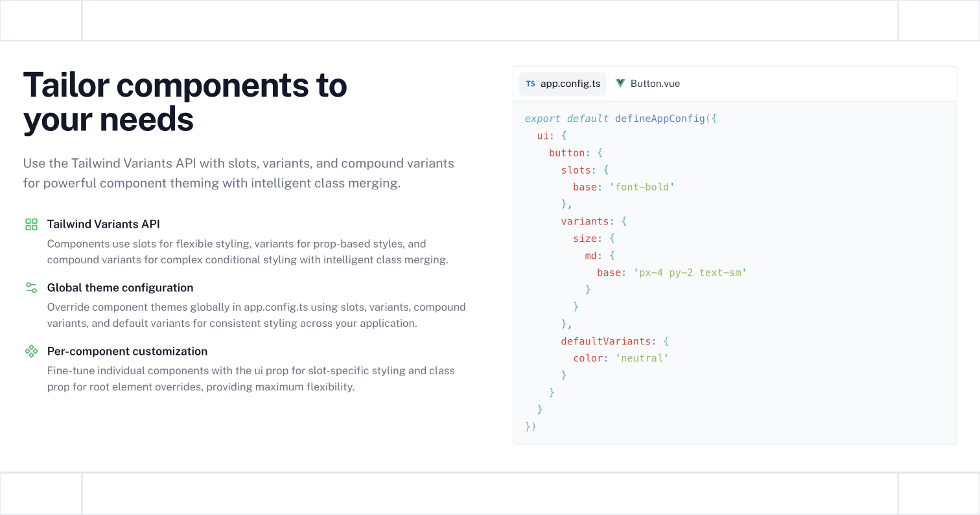Click the "Per-component customization" feature title

[x=127, y=352]
